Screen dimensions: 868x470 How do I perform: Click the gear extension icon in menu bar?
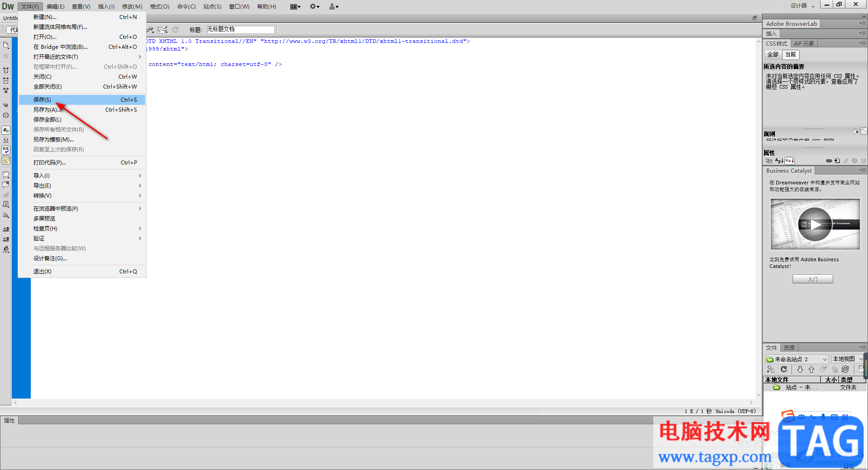pos(315,6)
